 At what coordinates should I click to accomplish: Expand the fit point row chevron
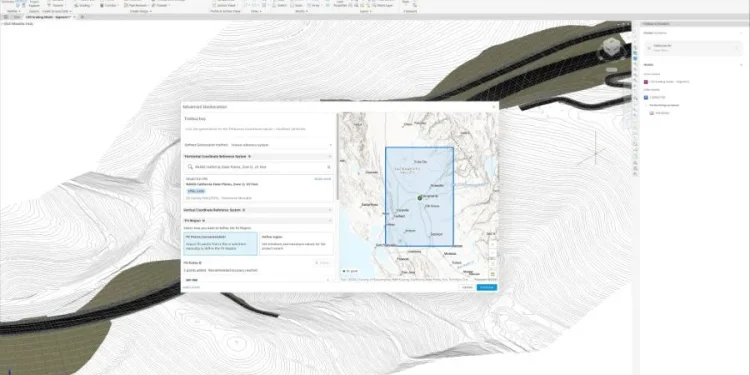(328, 280)
